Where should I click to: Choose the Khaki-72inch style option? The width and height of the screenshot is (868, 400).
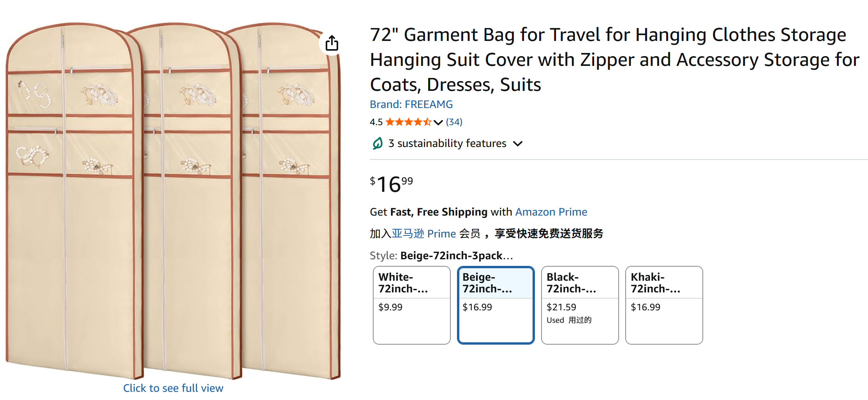tap(664, 305)
